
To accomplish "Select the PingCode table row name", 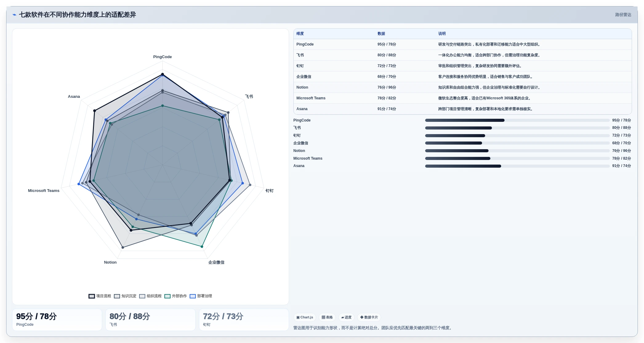I will 305,44.
